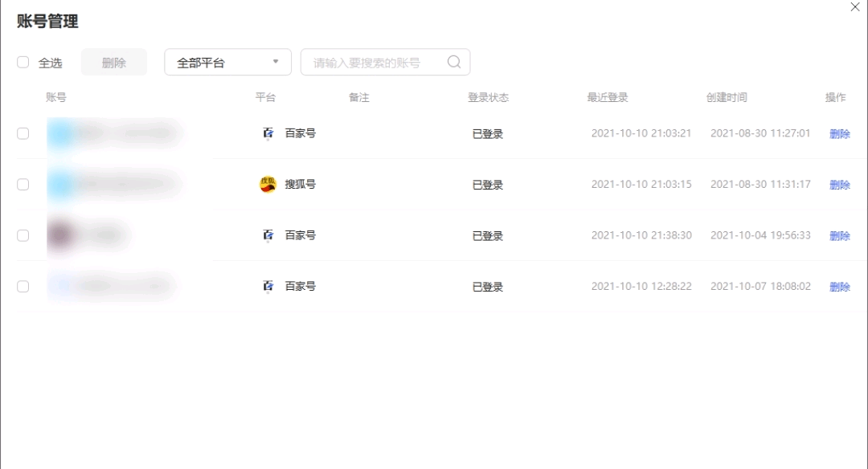
Task: Click Baijiahao icon in the third row
Action: tap(268, 235)
